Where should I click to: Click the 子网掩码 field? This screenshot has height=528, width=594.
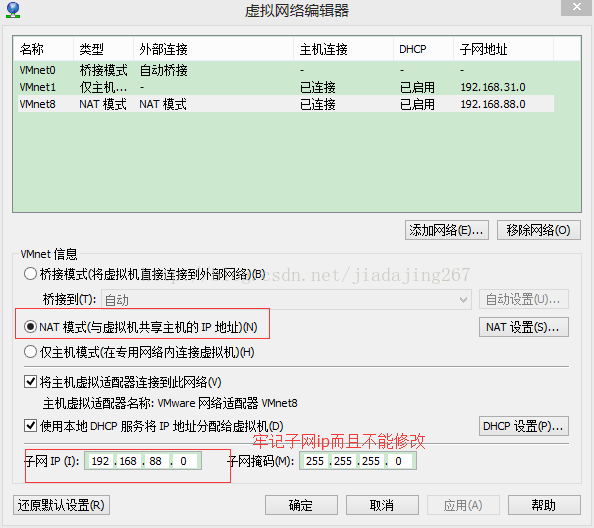(358, 461)
